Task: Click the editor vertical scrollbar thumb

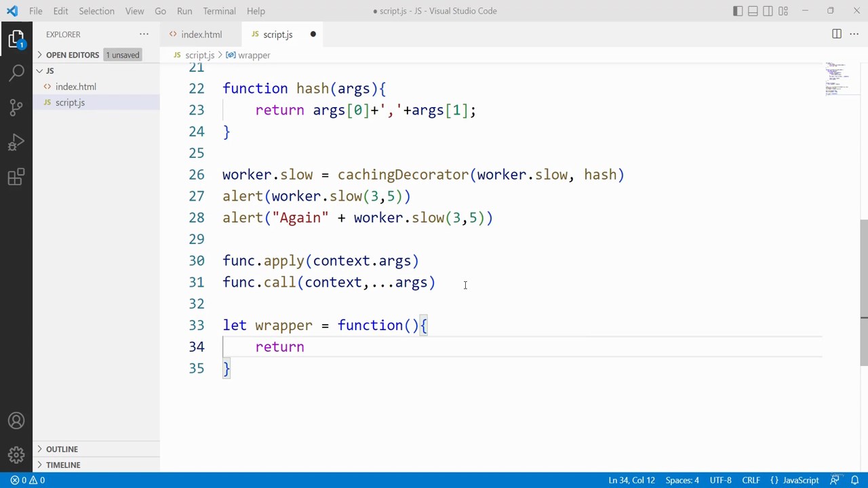Action: pyautogui.click(x=863, y=293)
